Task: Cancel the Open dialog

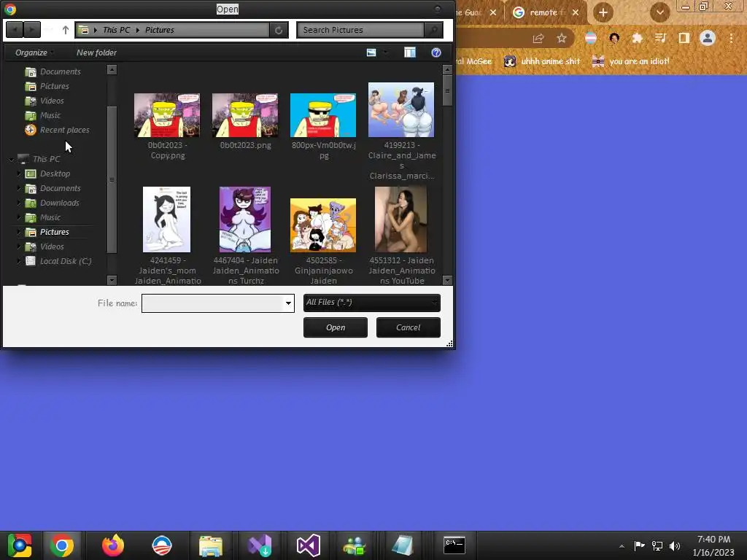Action: pos(409,327)
